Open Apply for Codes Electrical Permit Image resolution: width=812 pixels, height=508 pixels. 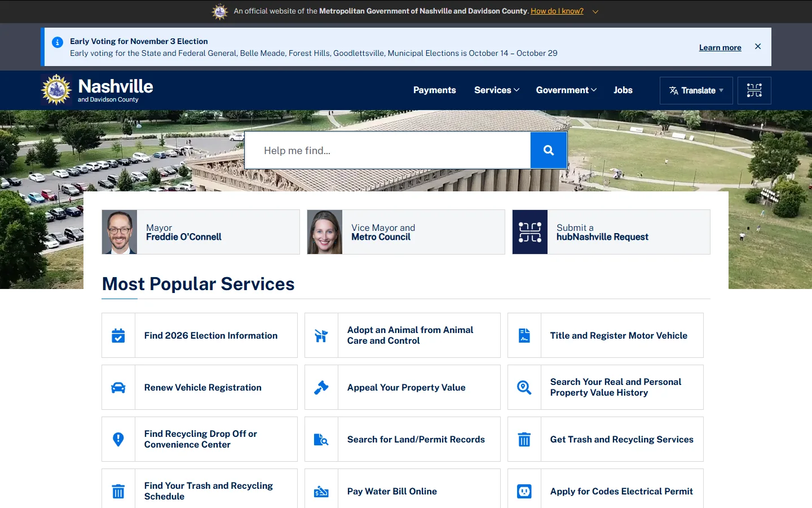621,491
